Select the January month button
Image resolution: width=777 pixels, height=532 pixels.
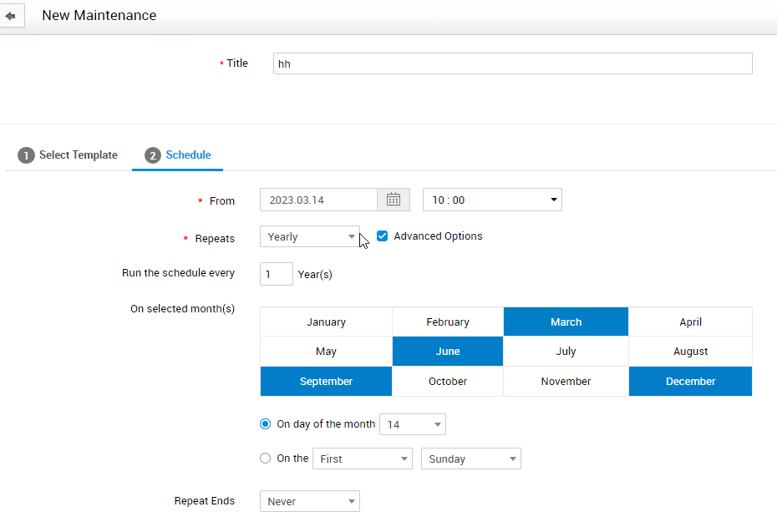tap(326, 322)
